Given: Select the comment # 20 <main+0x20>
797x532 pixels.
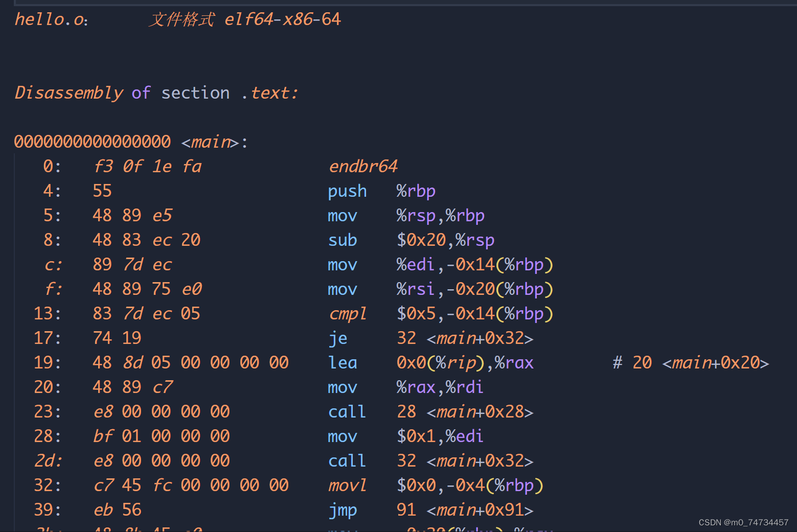Looking at the screenshot, I should pos(690,362).
